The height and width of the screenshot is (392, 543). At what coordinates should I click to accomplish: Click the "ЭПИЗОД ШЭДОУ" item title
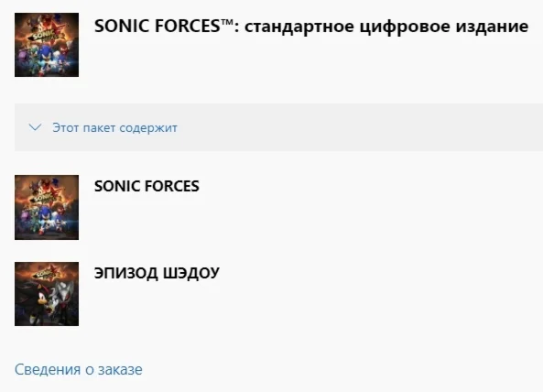tap(157, 273)
